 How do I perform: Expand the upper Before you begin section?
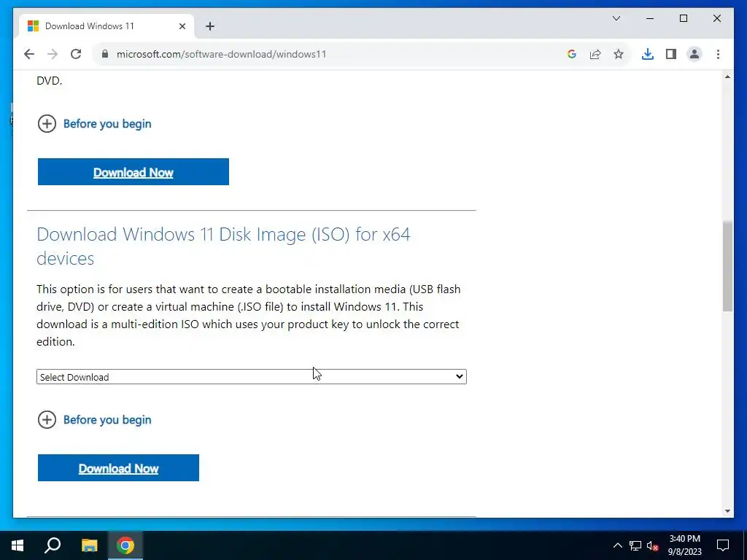click(94, 124)
